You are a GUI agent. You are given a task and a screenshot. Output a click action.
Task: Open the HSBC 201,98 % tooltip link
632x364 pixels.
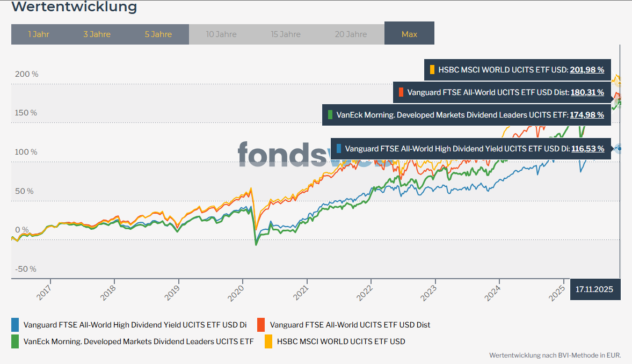tap(587, 70)
